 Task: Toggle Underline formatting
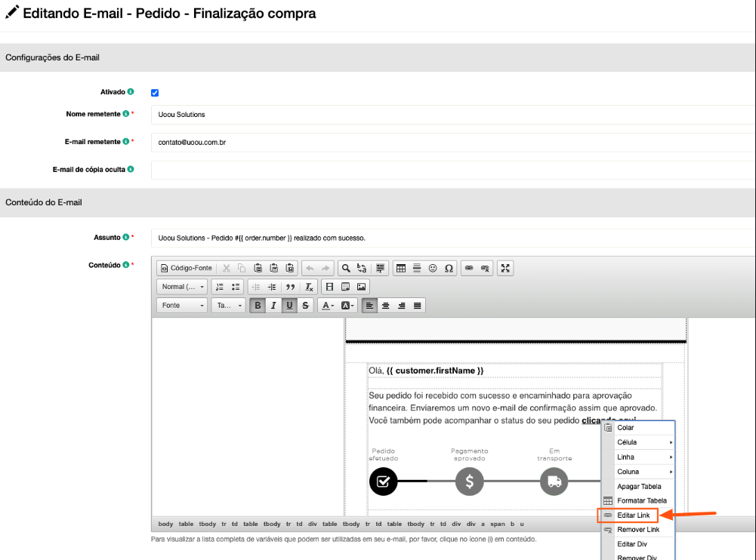(x=289, y=306)
